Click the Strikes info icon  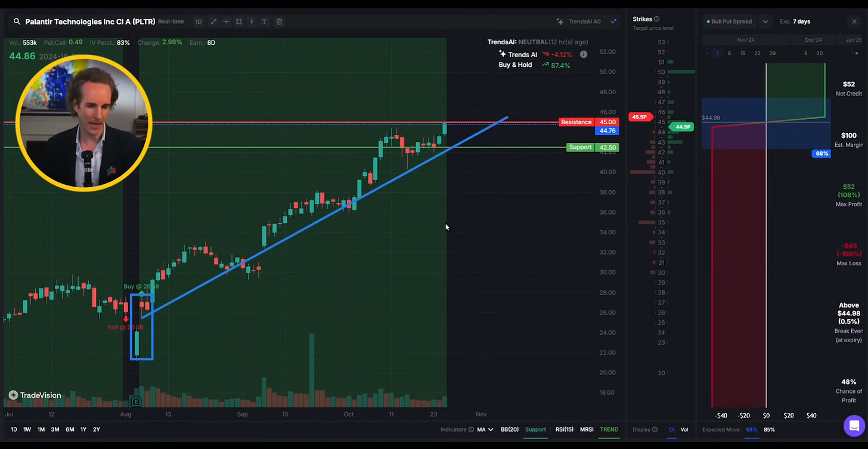point(657,19)
